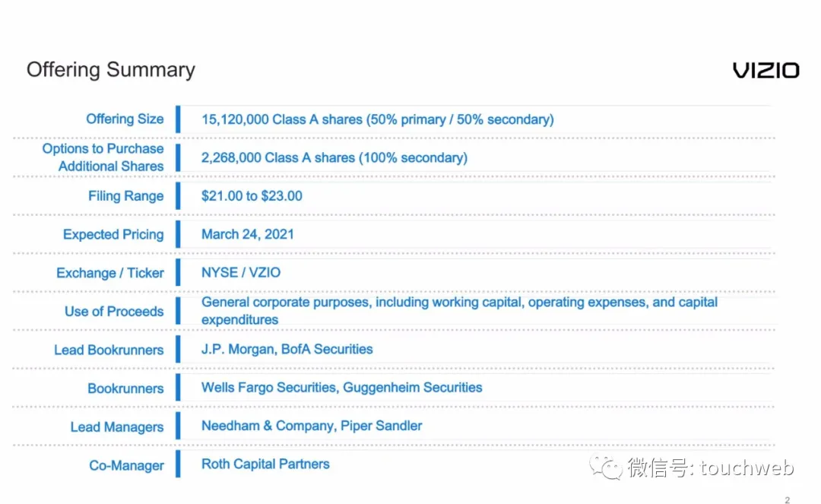
Task: Click the 'Use of Proceeds' label
Action: tap(114, 311)
